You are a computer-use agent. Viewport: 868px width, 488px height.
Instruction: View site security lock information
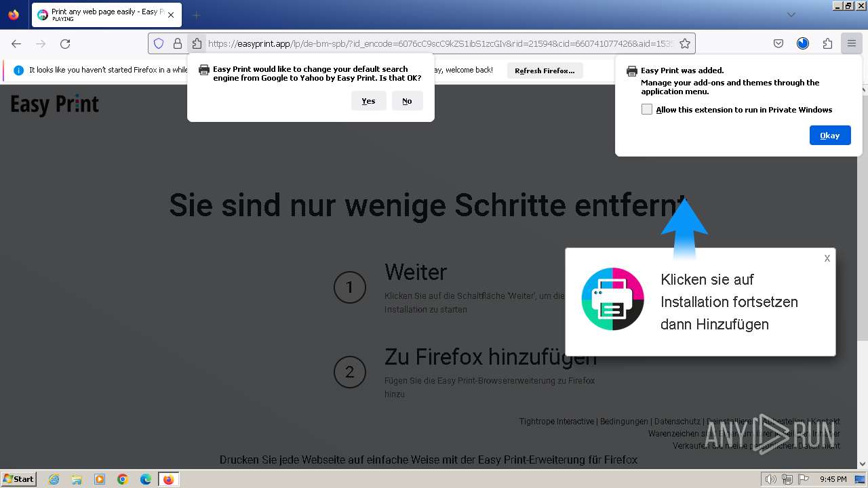tap(178, 43)
